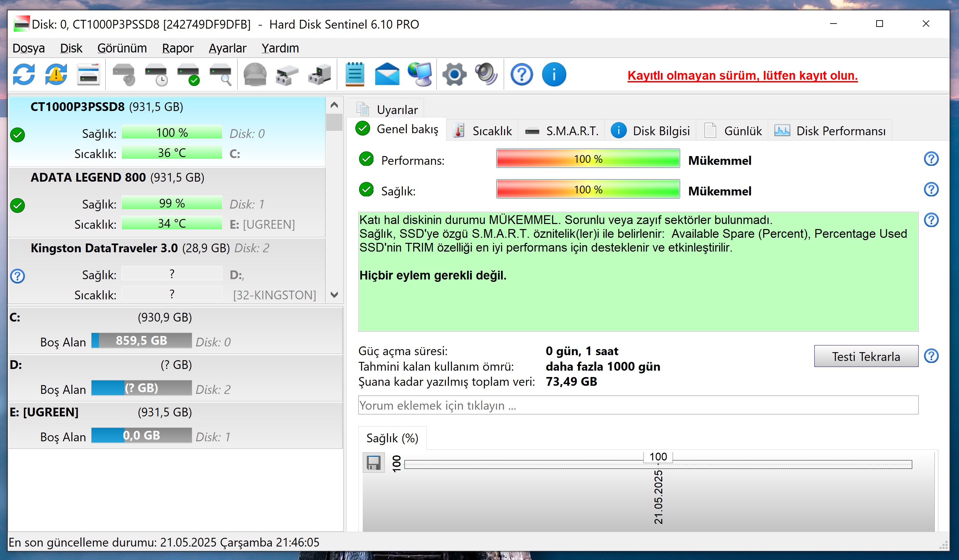Click the 'daha fazla 1000 gün' lifetime value
959x560 pixels.
point(603,366)
